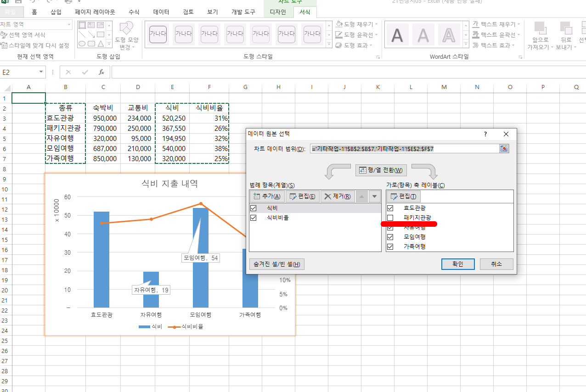This screenshot has width=586, height=392.
Task: Click the 숨겨진 셀/빈 셀 button
Action: [277, 264]
